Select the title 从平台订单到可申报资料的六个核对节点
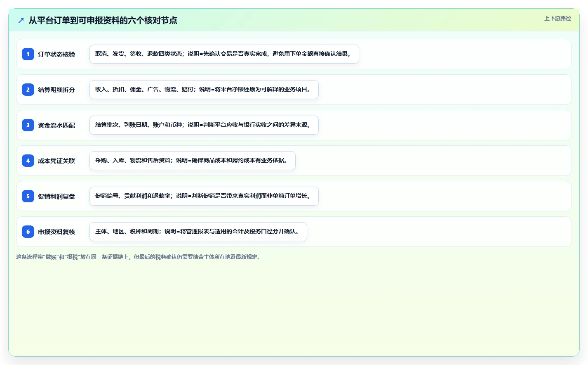 tap(103, 20)
